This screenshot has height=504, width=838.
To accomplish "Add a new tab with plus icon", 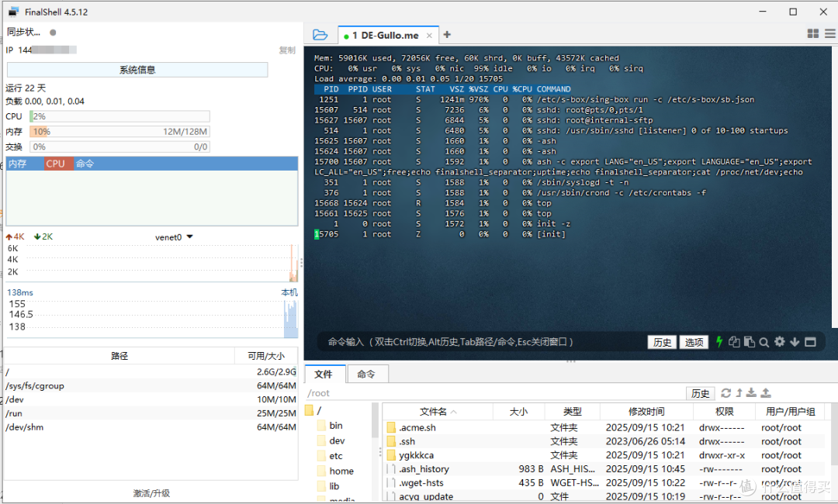I will (x=448, y=35).
